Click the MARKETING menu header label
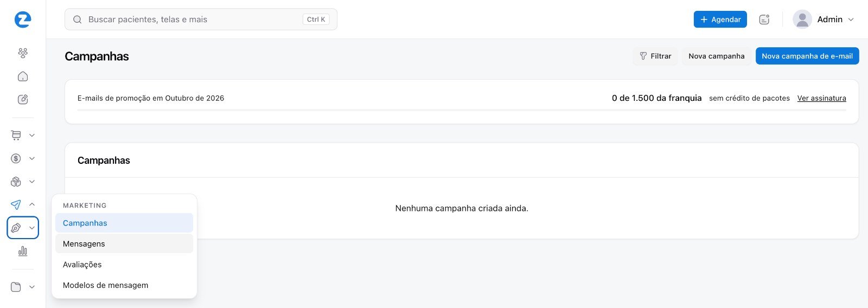This screenshot has width=868, height=308. pyautogui.click(x=85, y=206)
